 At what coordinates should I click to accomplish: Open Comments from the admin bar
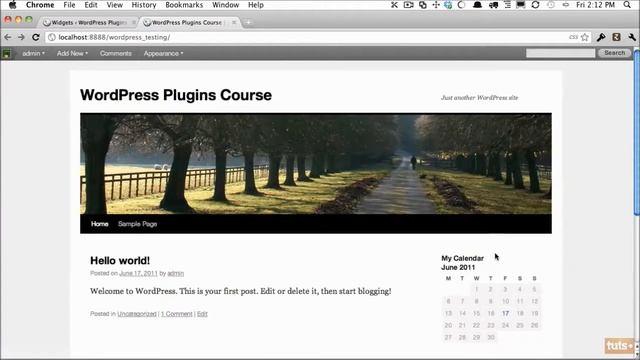coord(116,53)
